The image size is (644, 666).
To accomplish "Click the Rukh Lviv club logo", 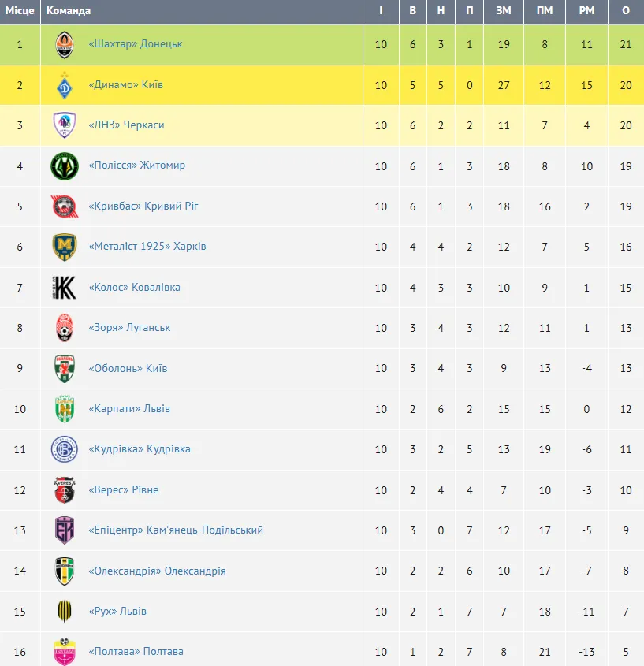I will [x=65, y=612].
